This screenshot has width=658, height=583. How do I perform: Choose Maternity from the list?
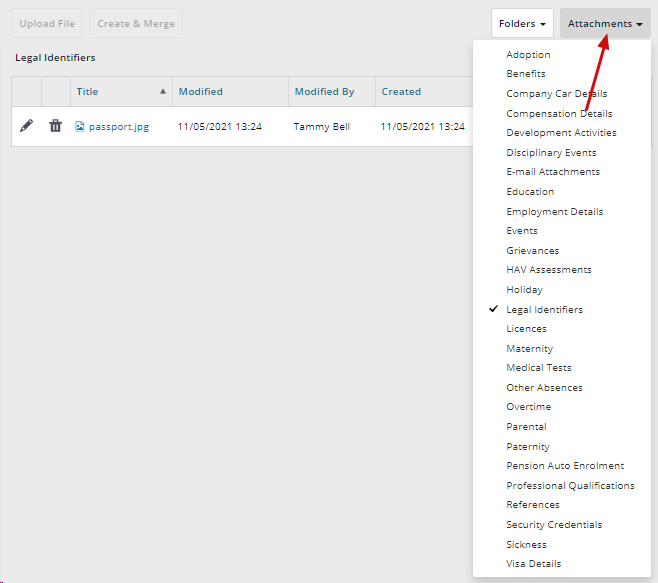click(530, 348)
